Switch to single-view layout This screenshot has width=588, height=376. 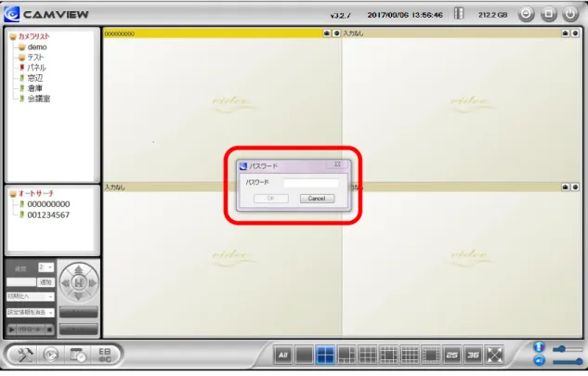pos(304,355)
